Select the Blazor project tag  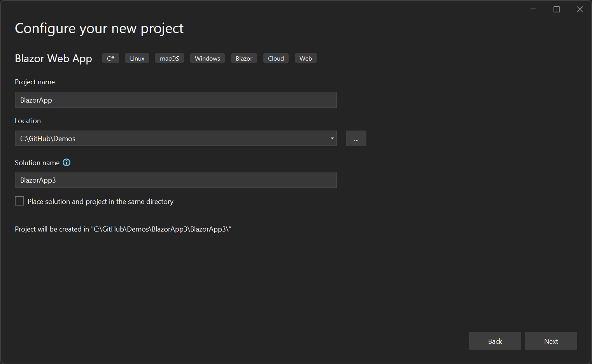244,58
